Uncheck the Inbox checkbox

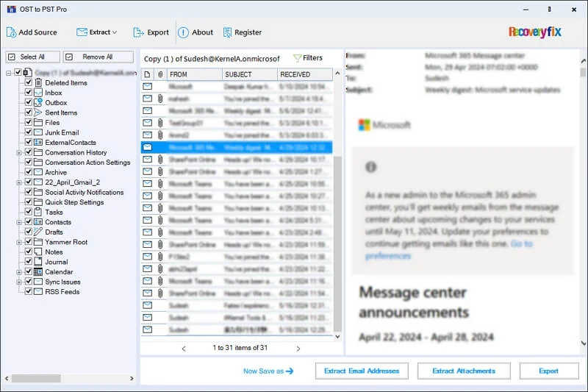coord(29,92)
